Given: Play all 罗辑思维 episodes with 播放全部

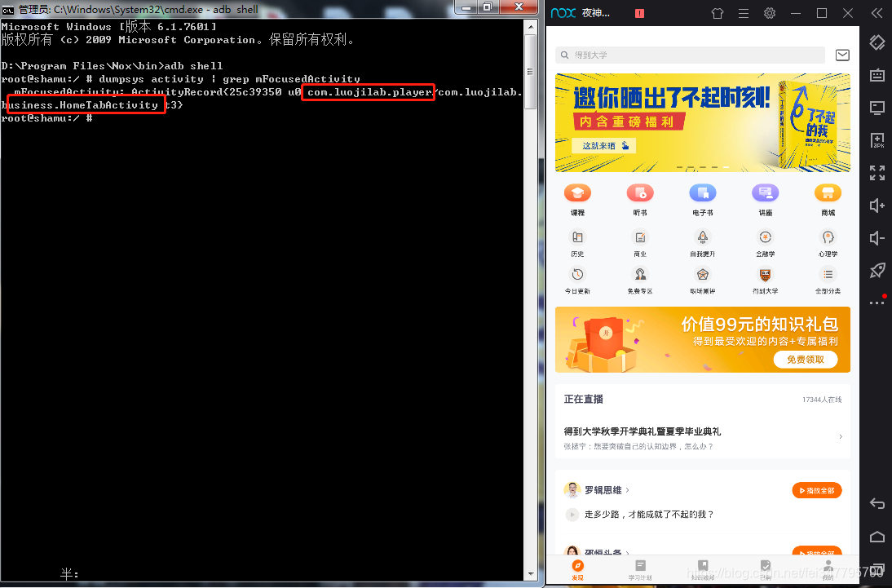Looking at the screenshot, I should (817, 490).
